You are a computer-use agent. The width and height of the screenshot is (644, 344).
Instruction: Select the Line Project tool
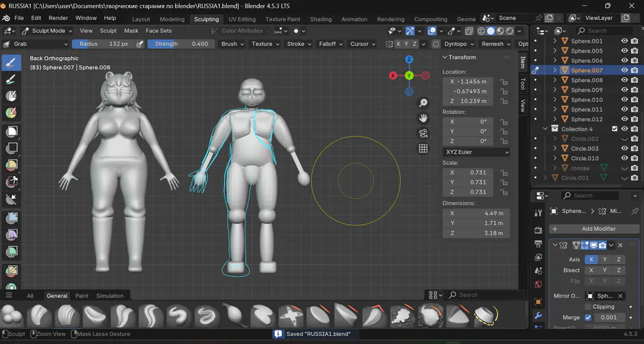pos(11,199)
